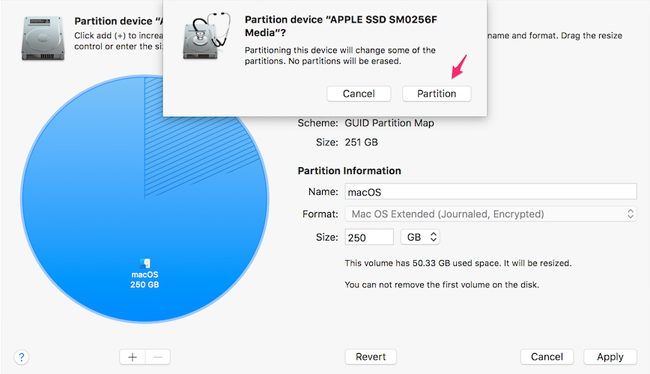The height and width of the screenshot is (374, 650).
Task: Open the Format dropdown
Action: point(491,214)
